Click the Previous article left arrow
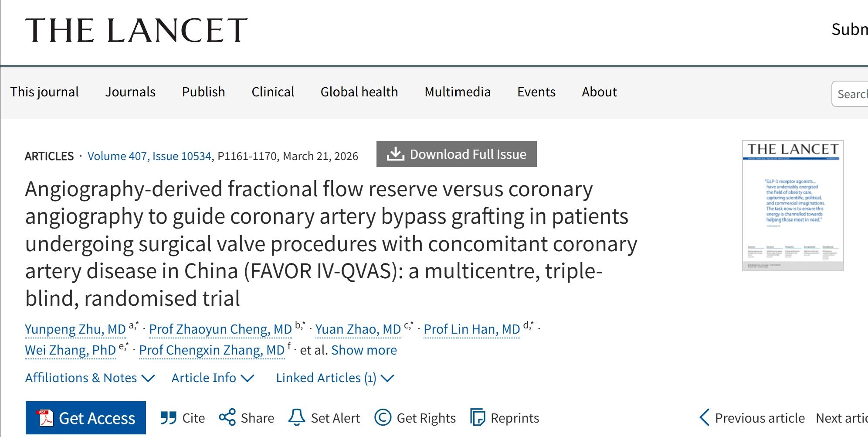 click(x=704, y=417)
